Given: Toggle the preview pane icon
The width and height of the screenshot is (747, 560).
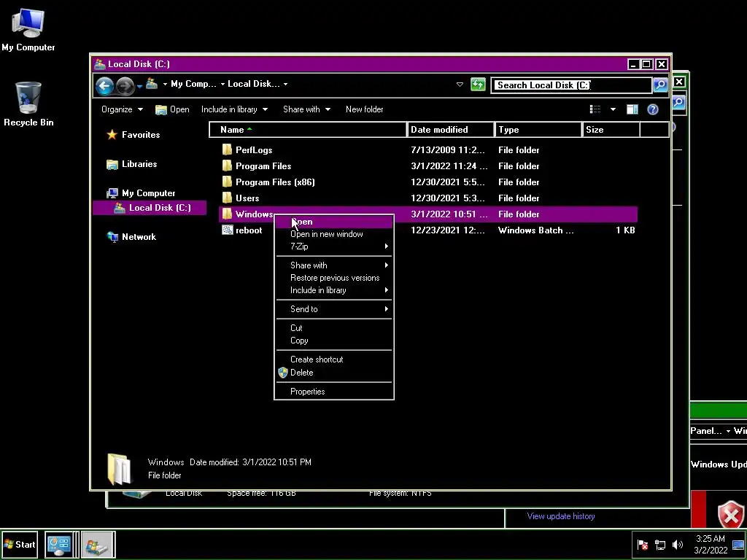Looking at the screenshot, I should (632, 109).
